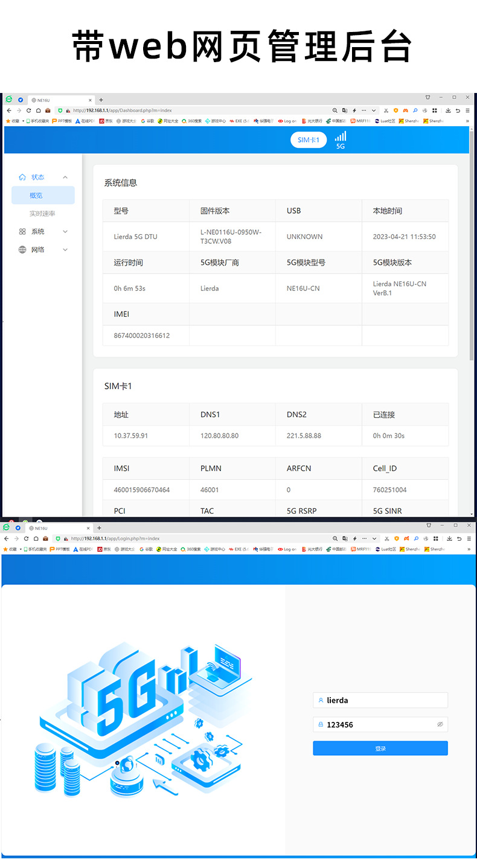Open 实时速率 in the sidebar
The height and width of the screenshot is (868, 477).
43,214
